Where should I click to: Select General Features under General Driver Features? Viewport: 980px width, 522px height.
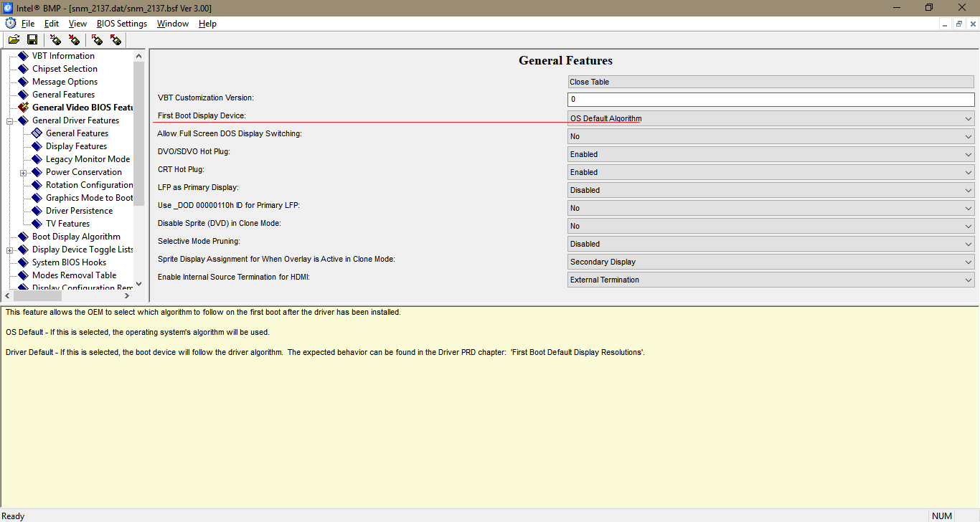[x=77, y=133]
